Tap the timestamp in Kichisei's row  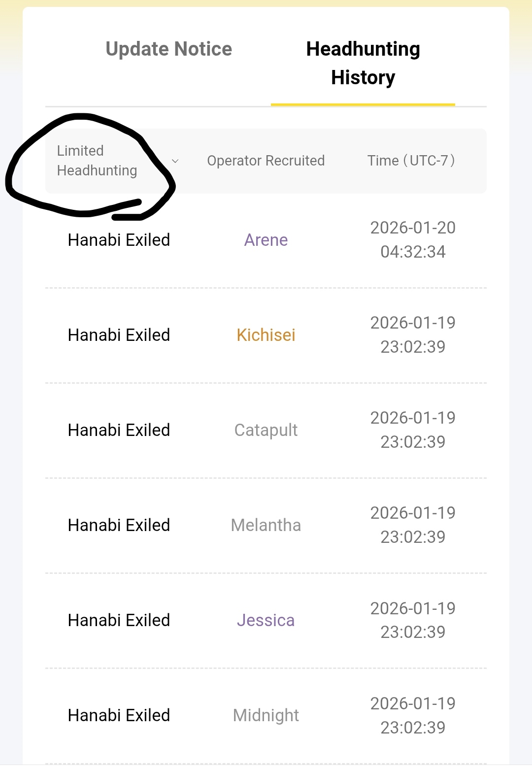coord(413,335)
